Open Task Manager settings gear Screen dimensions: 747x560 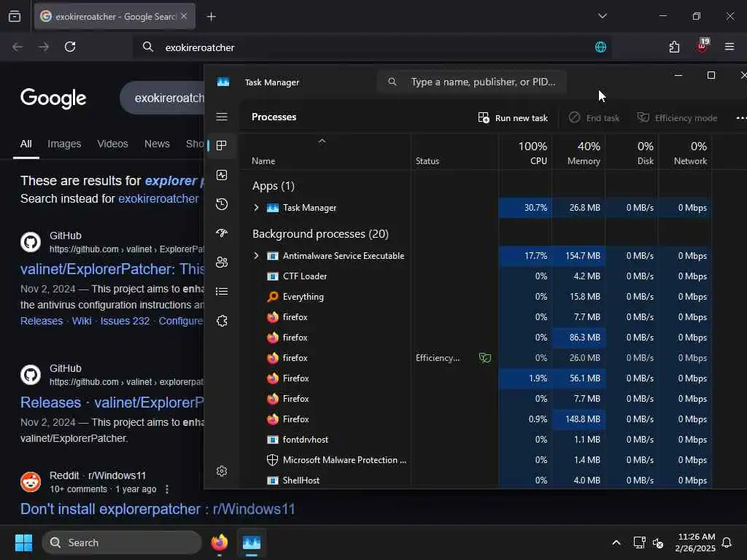coord(222,472)
